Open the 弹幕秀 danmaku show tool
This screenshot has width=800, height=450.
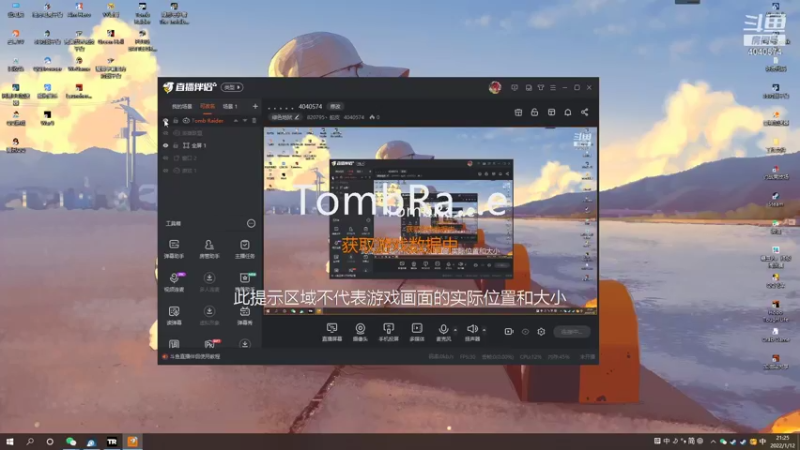click(244, 315)
